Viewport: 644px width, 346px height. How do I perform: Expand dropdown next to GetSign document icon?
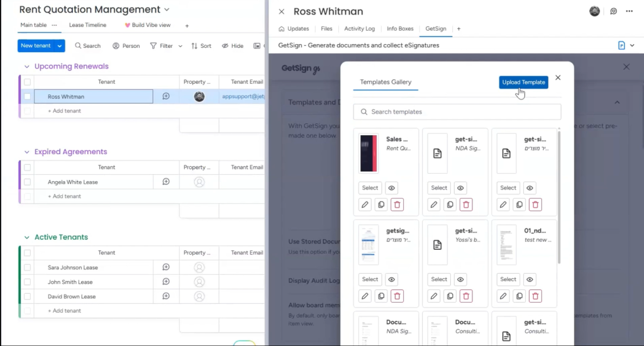point(632,46)
